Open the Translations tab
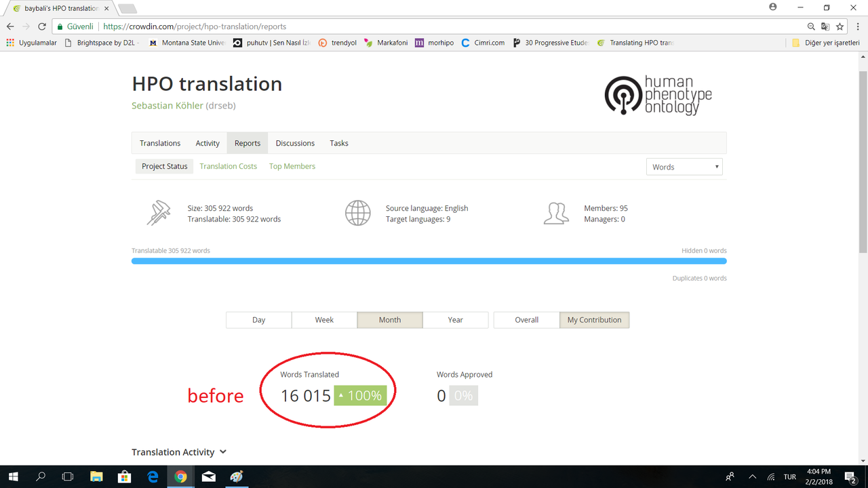Image resolution: width=868 pixels, height=488 pixels. [160, 143]
